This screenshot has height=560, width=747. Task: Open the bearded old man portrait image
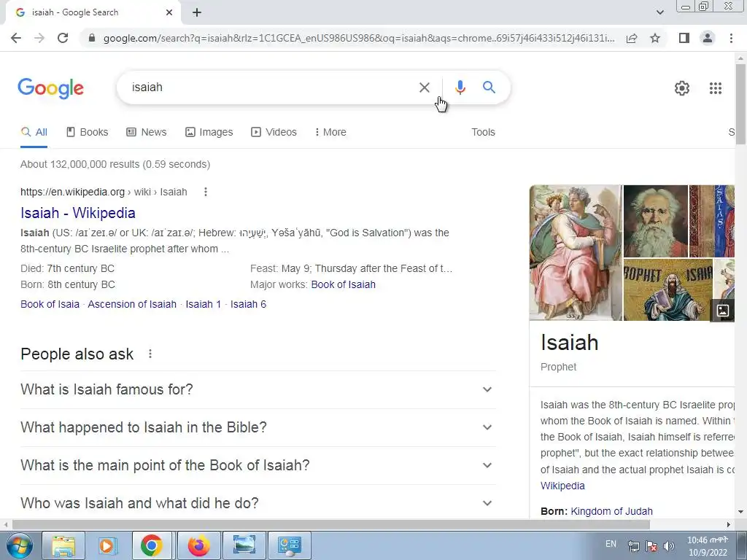(656, 221)
